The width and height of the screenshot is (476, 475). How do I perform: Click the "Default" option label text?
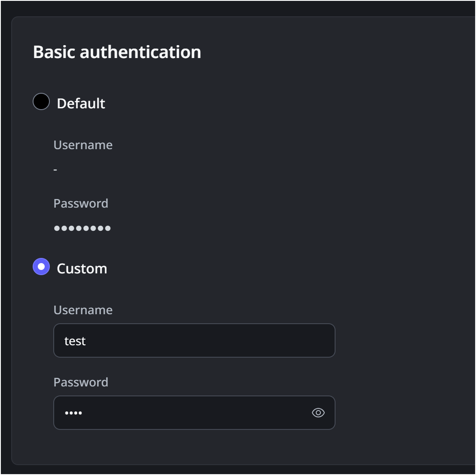(x=81, y=103)
